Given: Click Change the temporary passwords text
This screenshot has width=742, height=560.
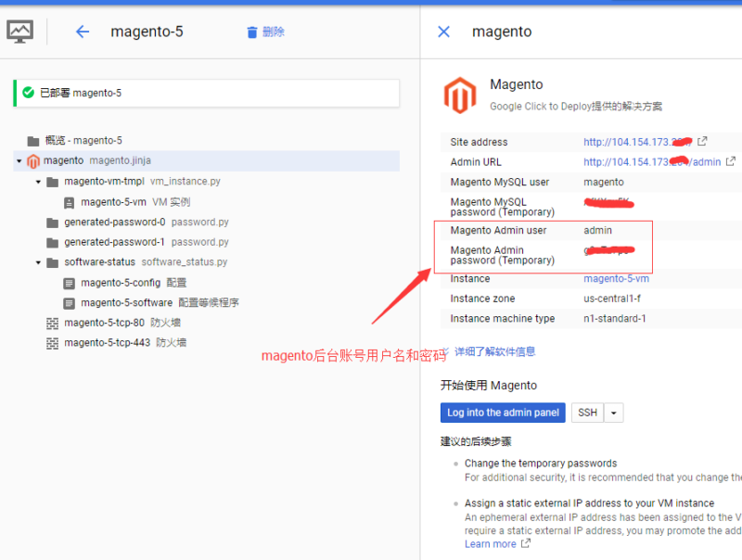Looking at the screenshot, I should click(x=541, y=463).
